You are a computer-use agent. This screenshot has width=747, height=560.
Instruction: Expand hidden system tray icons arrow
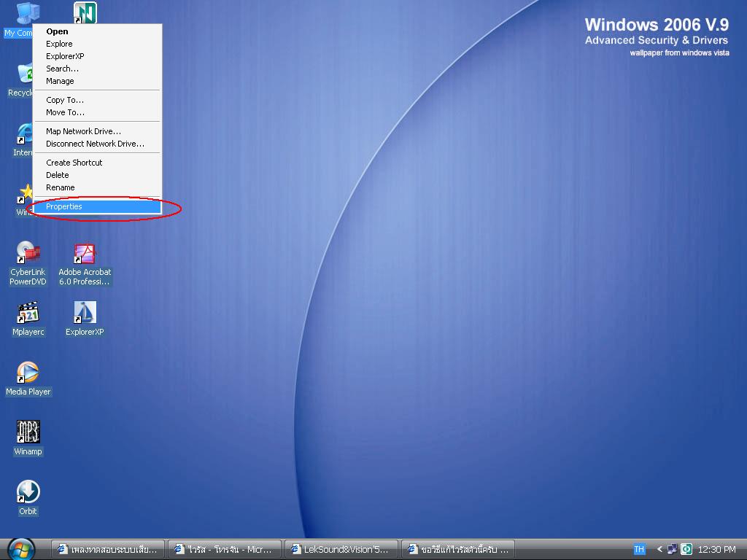coord(659,549)
